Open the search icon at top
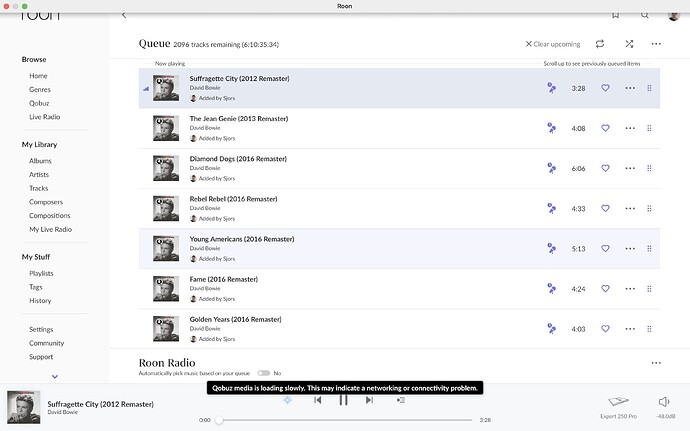The width and height of the screenshot is (690, 431). coord(645,15)
